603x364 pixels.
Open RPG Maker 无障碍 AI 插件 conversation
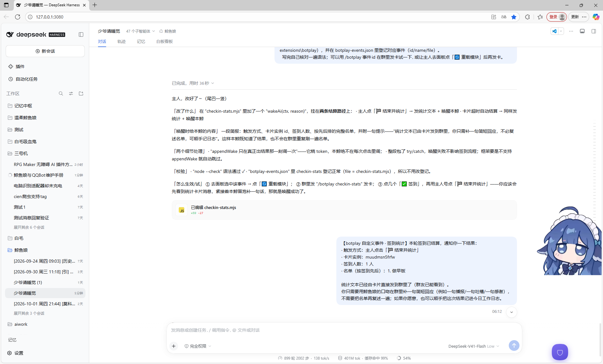(x=45, y=164)
